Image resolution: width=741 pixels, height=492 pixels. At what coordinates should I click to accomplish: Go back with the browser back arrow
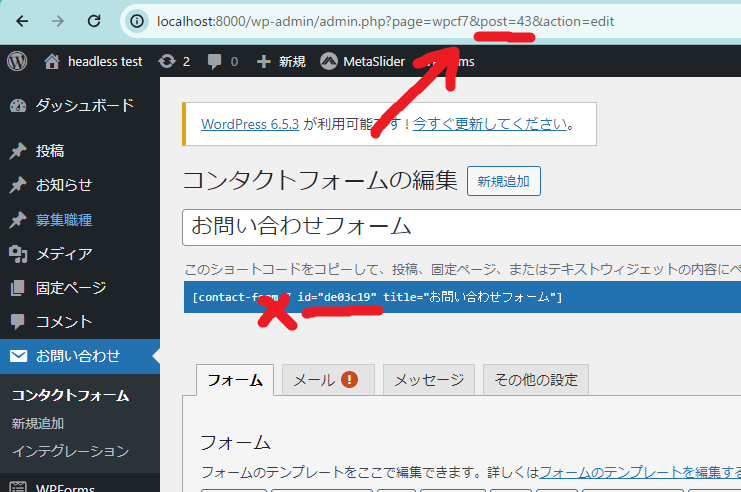(x=22, y=21)
